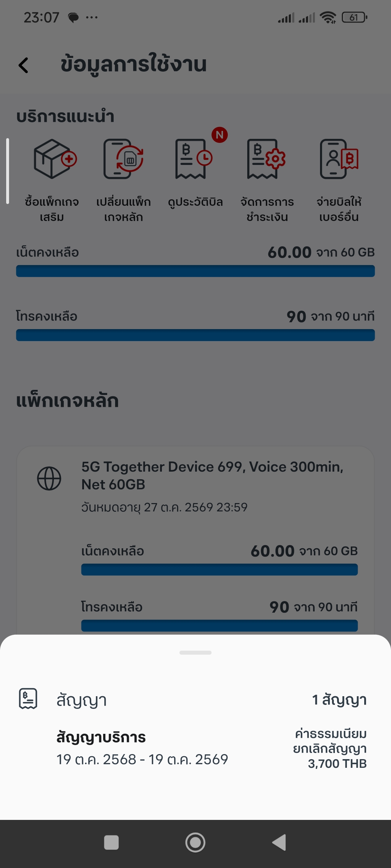Tap the '1 สัญญา' contract count
The width and height of the screenshot is (391, 868).
pyautogui.click(x=339, y=700)
